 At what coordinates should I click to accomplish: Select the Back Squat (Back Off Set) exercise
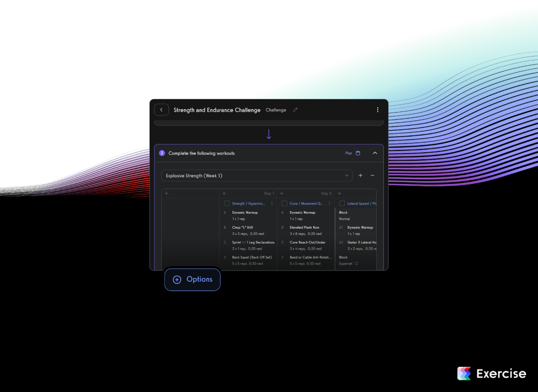click(252, 257)
